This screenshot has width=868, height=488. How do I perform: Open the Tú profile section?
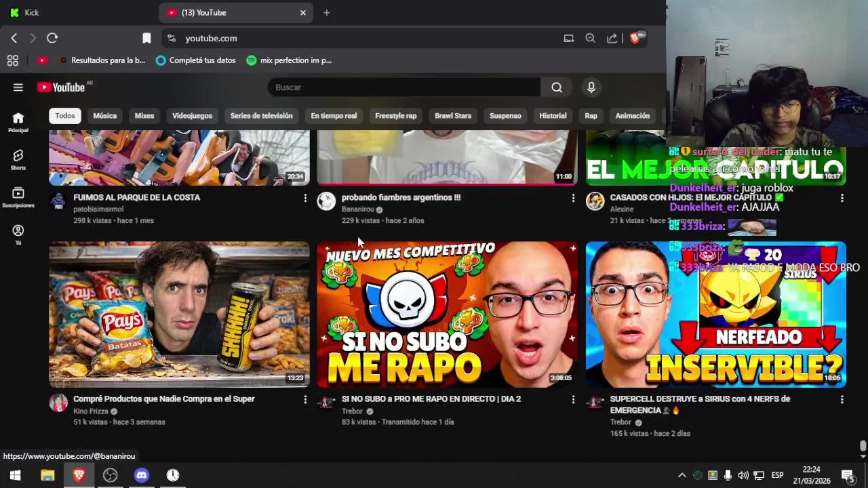[18, 235]
